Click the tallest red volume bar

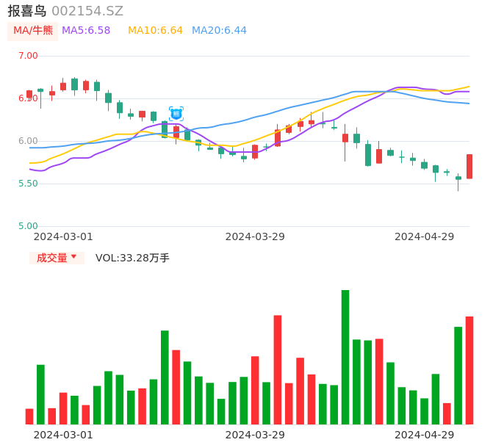pyautogui.click(x=278, y=369)
